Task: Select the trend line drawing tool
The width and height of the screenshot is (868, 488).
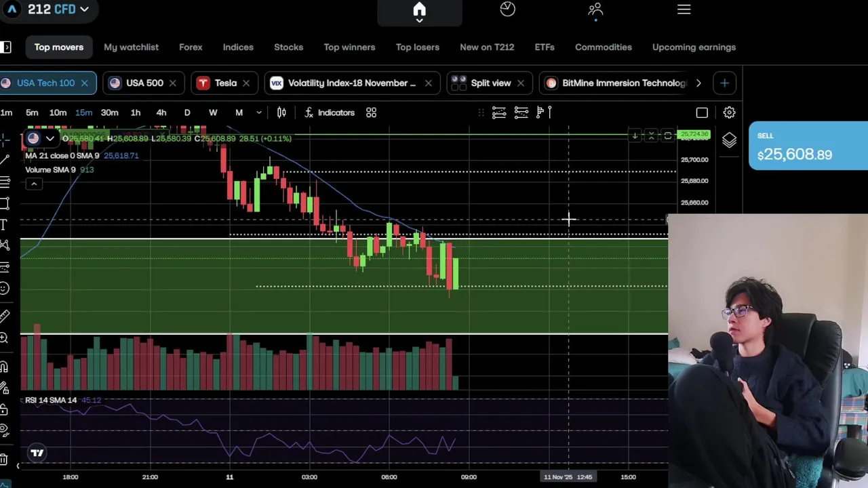Action: click(x=5, y=159)
